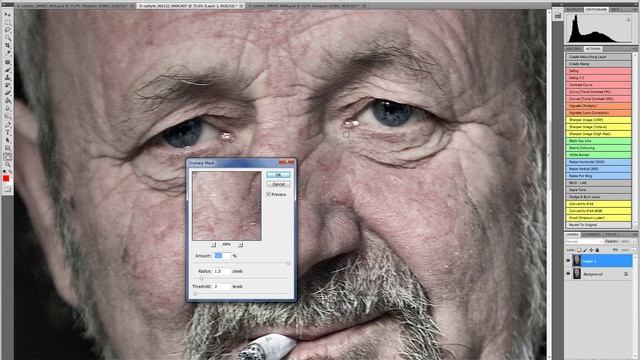640x360 pixels.
Task: Select the Rectangular Marquee tool
Action: click(7, 22)
